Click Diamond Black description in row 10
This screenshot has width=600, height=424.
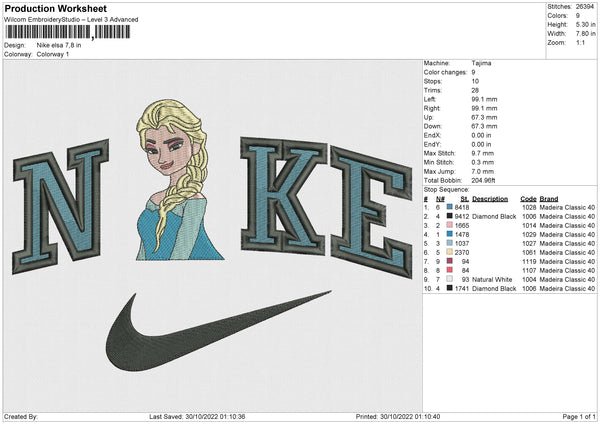click(494, 289)
